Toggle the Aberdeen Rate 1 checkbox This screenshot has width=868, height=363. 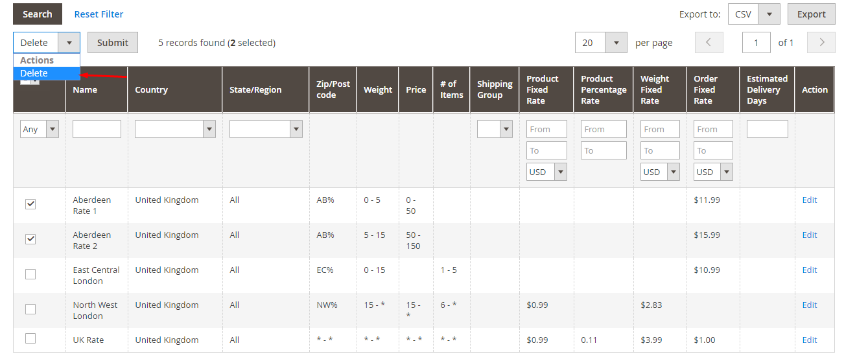click(x=30, y=204)
